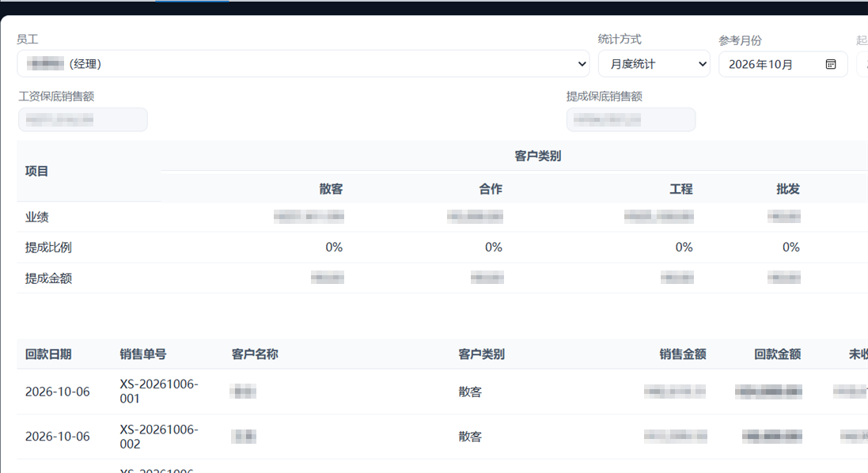Click the 项目 column header

pos(36,171)
